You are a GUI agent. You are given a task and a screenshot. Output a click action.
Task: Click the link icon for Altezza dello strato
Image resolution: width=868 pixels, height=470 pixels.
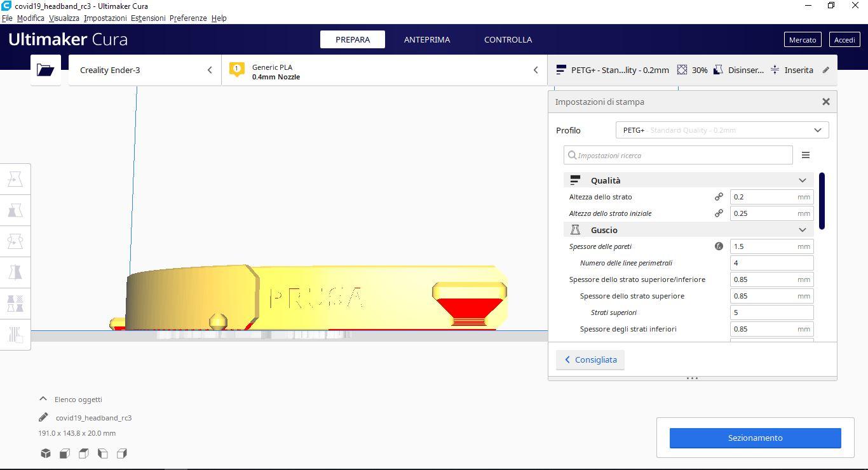[x=719, y=197]
